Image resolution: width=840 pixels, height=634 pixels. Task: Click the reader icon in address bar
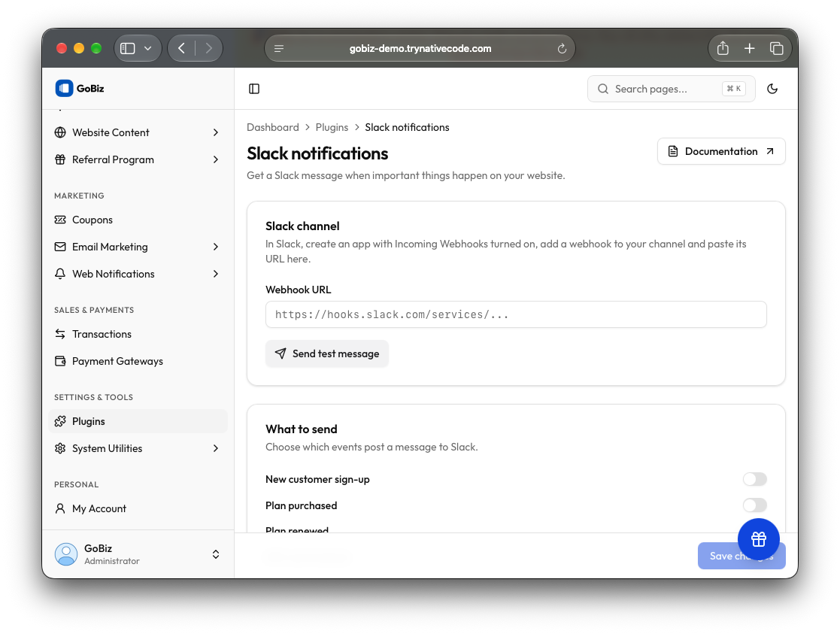[279, 49]
